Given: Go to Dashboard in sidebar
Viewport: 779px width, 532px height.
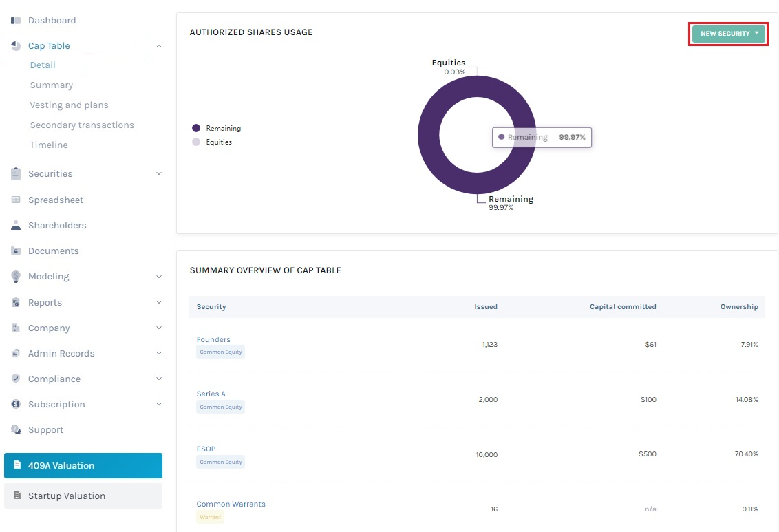Looking at the screenshot, I should pyautogui.click(x=52, y=21).
